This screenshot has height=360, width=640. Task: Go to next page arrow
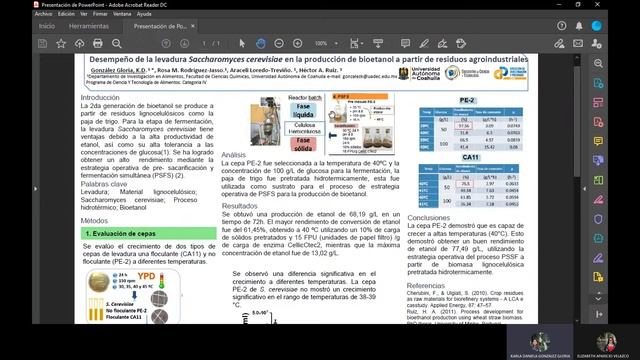(184, 43)
